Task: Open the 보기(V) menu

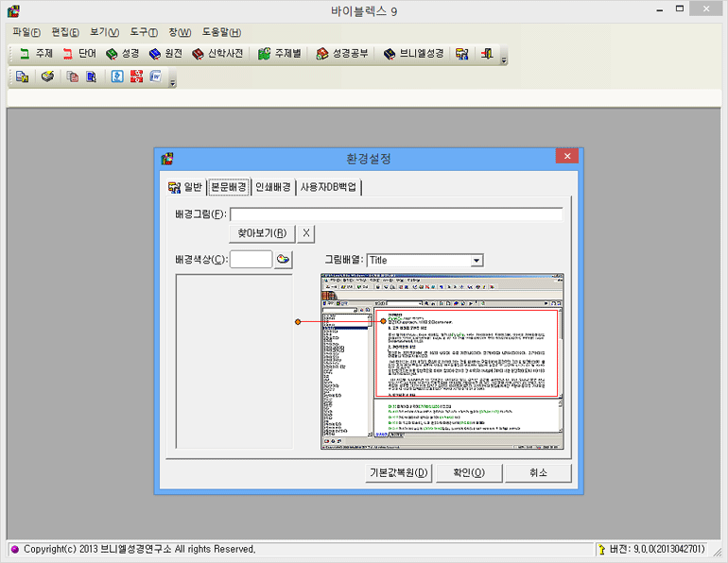Action: [x=104, y=32]
